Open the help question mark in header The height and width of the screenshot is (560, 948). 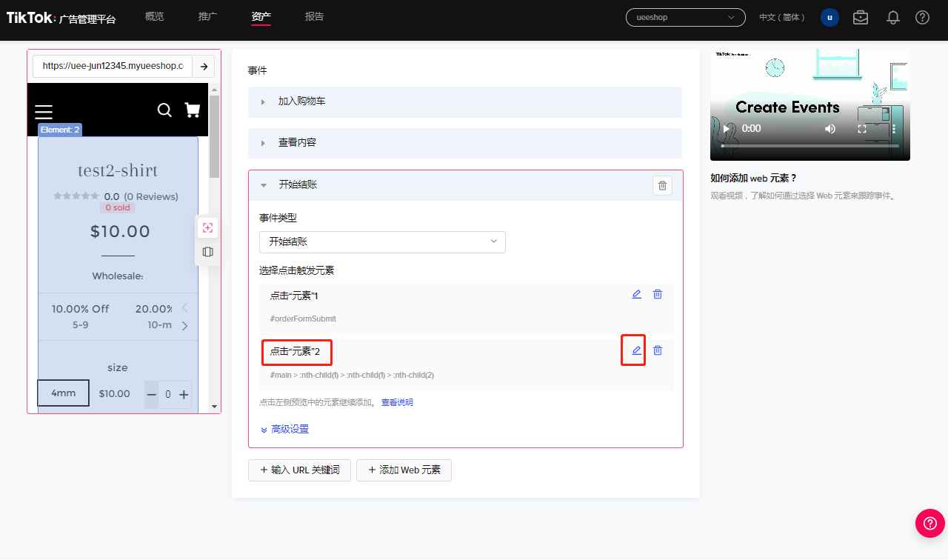coord(922,17)
